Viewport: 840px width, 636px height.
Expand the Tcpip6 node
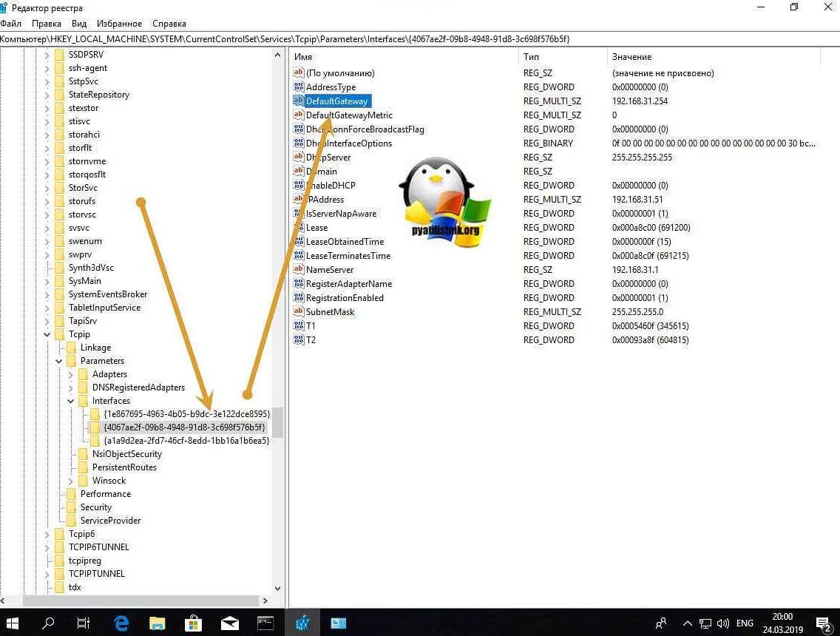point(47,533)
